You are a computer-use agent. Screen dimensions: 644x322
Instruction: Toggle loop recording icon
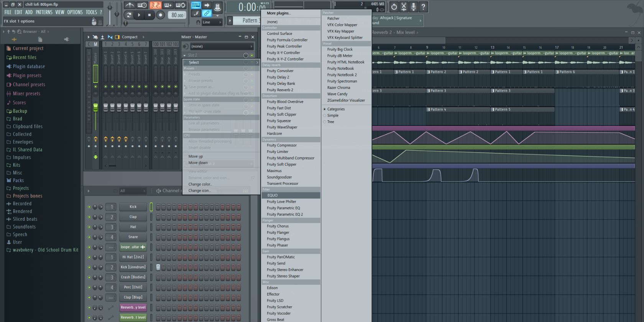click(181, 5)
